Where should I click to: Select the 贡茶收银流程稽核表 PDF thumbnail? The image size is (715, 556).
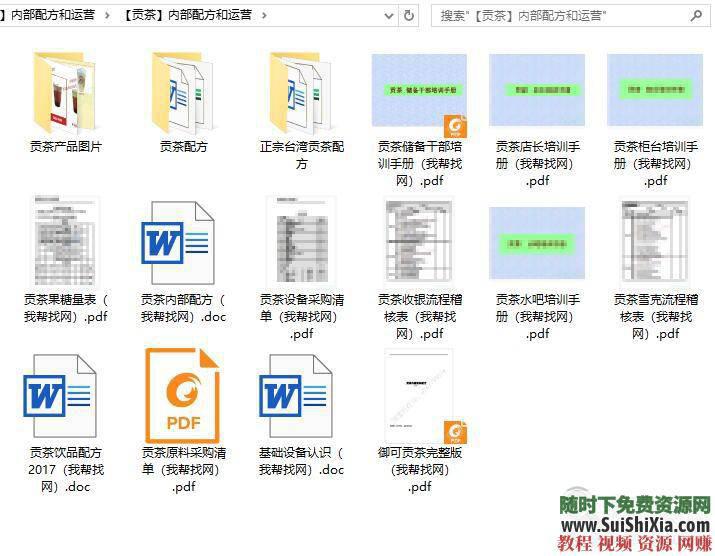(x=419, y=240)
